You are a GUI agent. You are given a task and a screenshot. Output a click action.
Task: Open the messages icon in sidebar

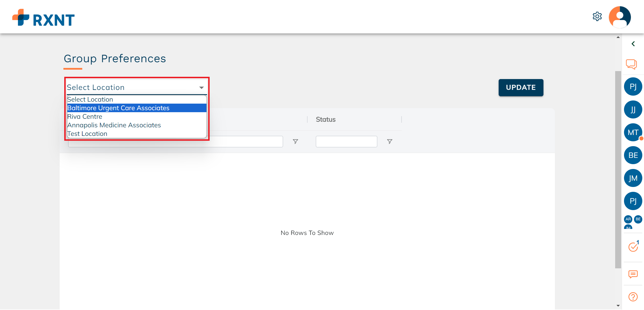633,274
